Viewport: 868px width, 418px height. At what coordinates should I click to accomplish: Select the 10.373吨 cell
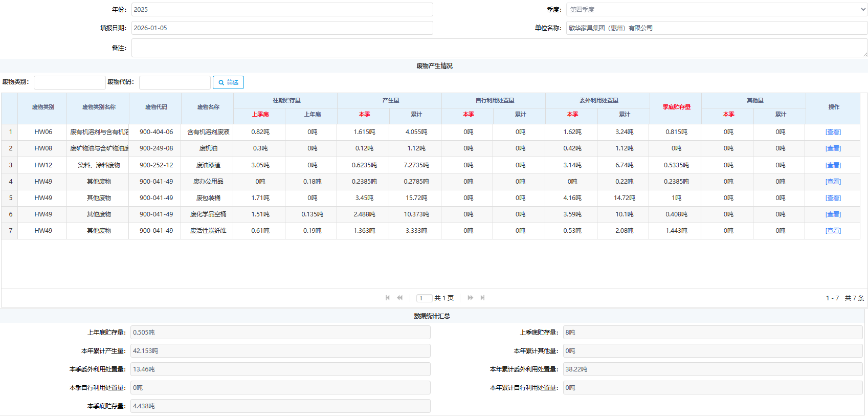click(416, 214)
